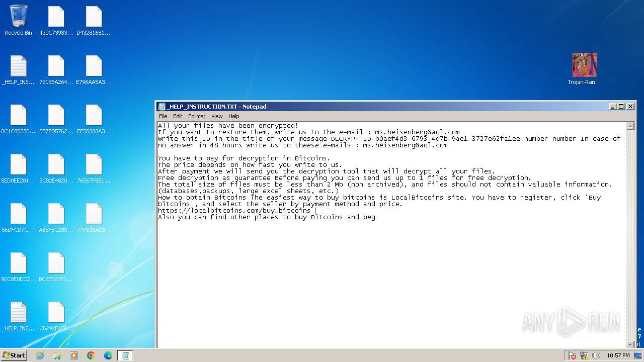Image resolution: width=644 pixels, height=362 pixels.
Task: Select the EF58380A3... file icon
Action: [x=94, y=119]
